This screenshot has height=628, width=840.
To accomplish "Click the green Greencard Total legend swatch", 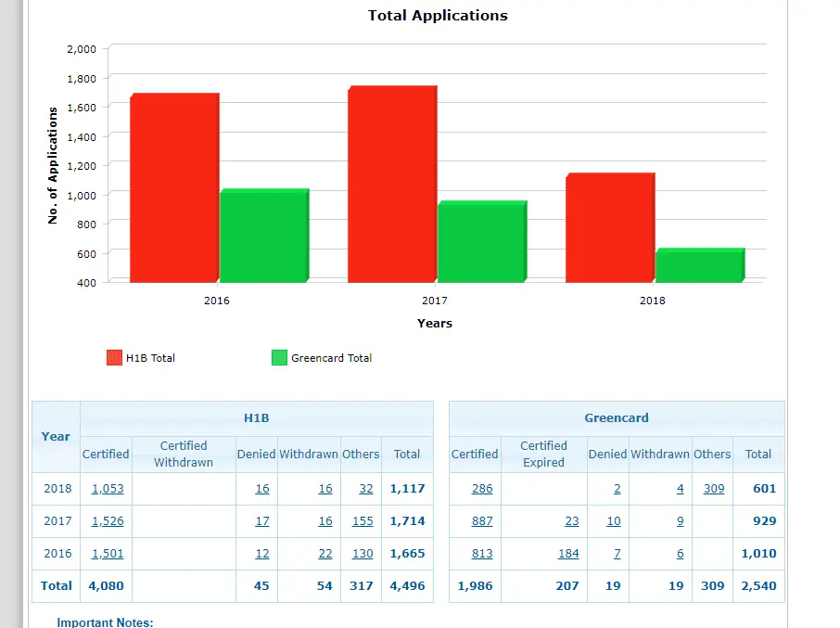I will (279, 358).
